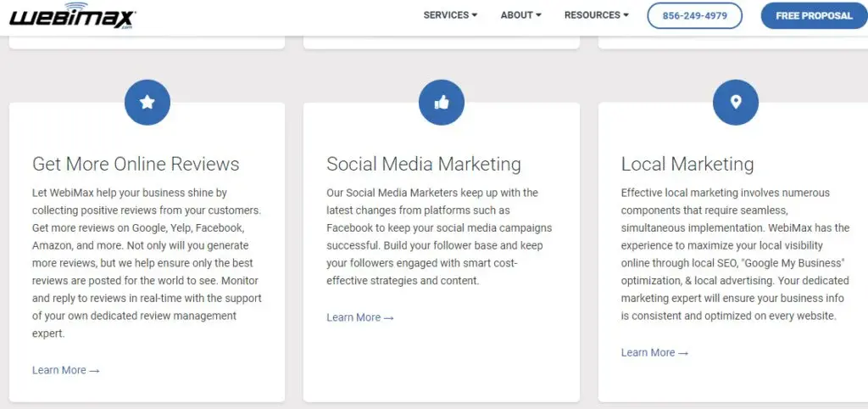Select the Get More Online Reviews heading
This screenshot has width=868, height=409.
[136, 164]
